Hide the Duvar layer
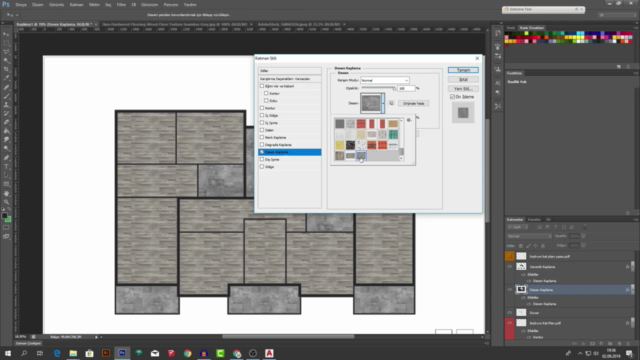This screenshot has height=360, width=640. click(509, 313)
